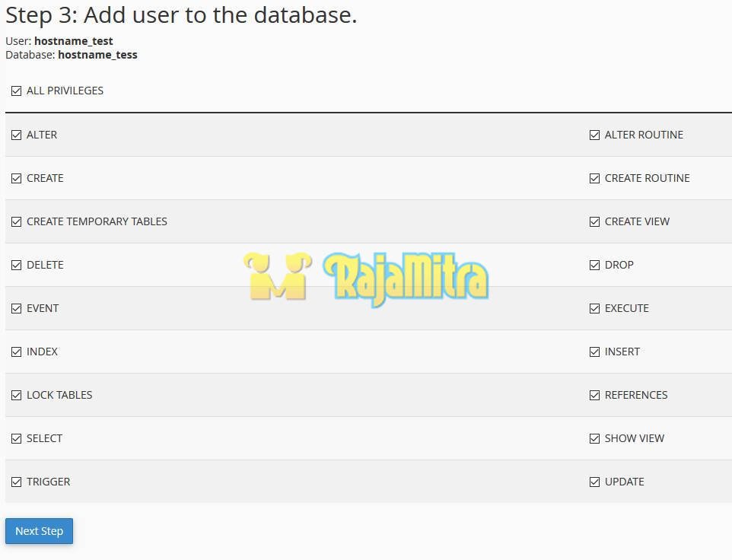The height and width of the screenshot is (560, 732).
Task: Untick the DROP privilege checkbox
Action: 594,266
